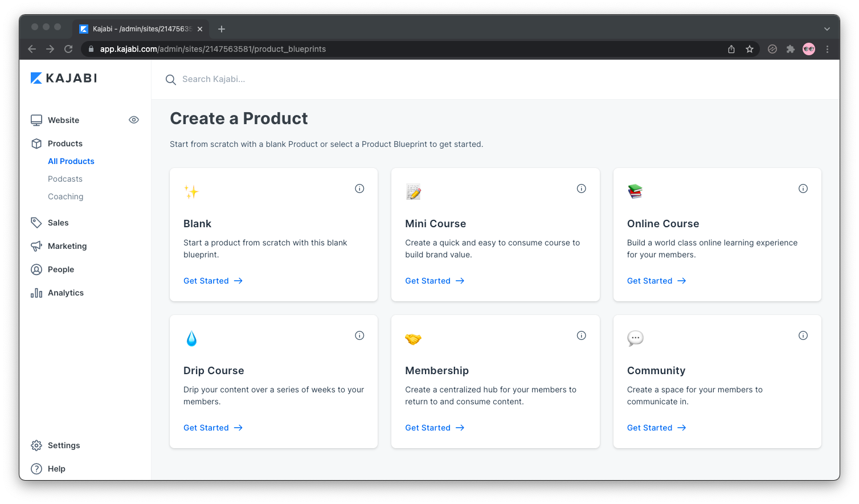The image size is (859, 504).
Task: Select Podcasts submenu item
Action: click(x=65, y=179)
